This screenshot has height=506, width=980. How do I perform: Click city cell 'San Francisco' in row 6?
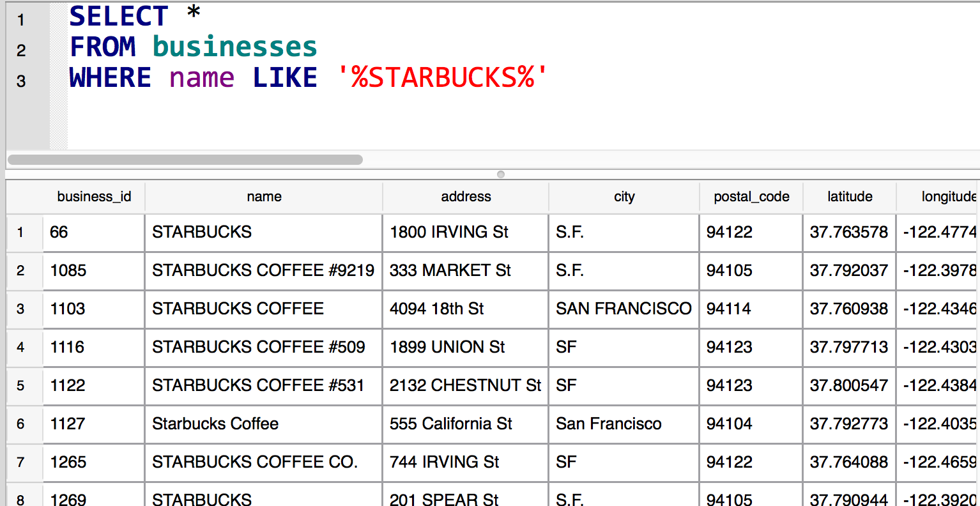624,424
